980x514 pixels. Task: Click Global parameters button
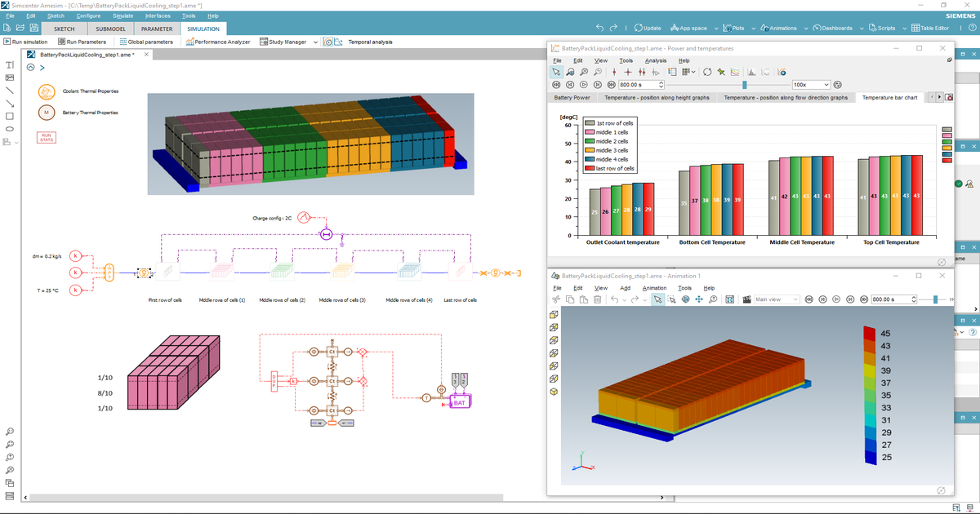(147, 42)
